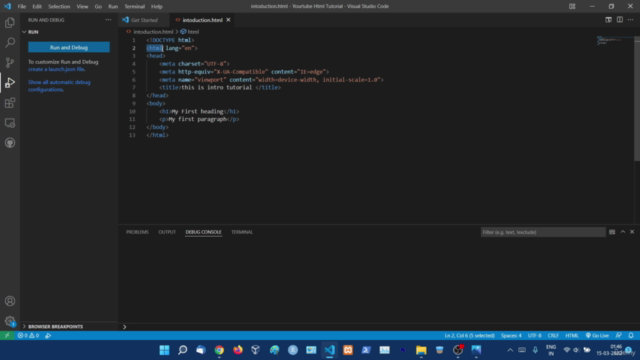
Task: Click Go Live in status bar
Action: tap(597, 336)
